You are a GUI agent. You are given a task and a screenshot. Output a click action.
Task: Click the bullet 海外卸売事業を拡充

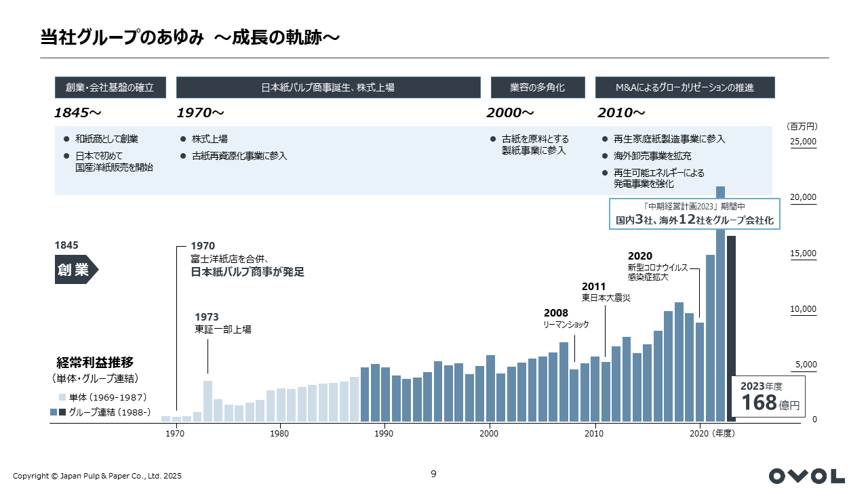pyautogui.click(x=646, y=156)
